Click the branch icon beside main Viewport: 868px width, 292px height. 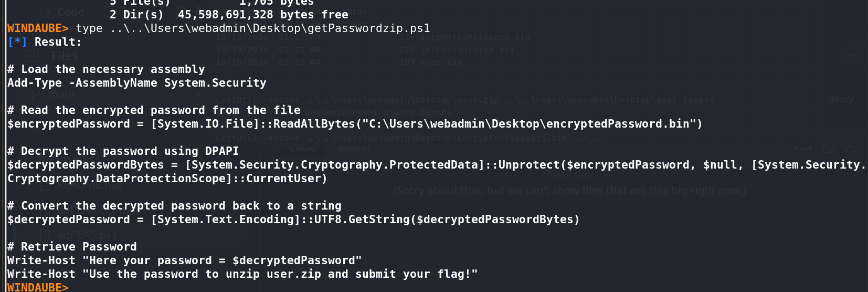[35, 95]
